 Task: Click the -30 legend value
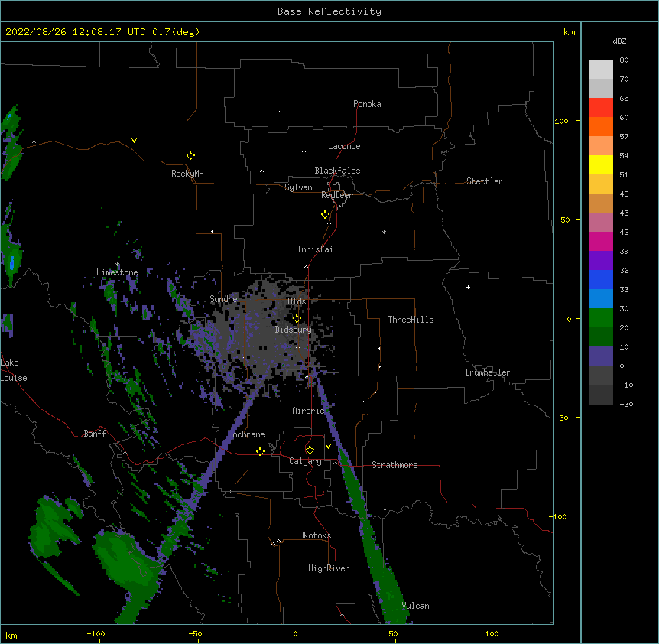point(626,404)
